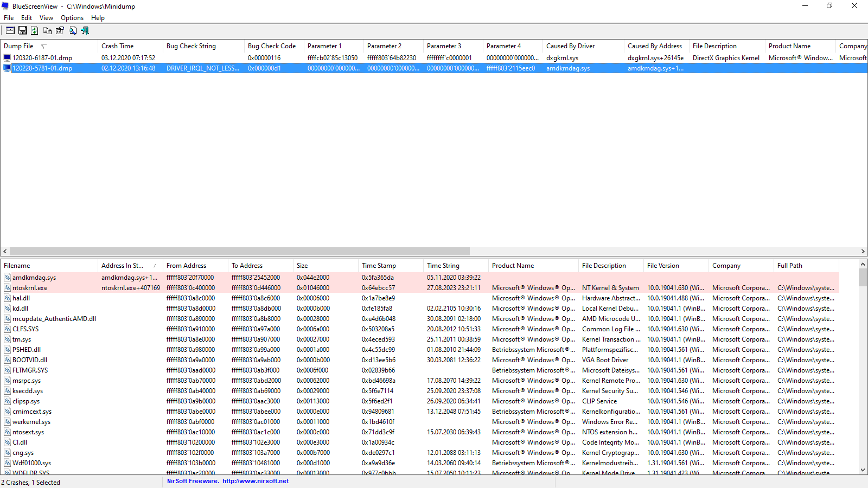
Task: Click the Save Selected Items floppy icon
Action: point(23,31)
